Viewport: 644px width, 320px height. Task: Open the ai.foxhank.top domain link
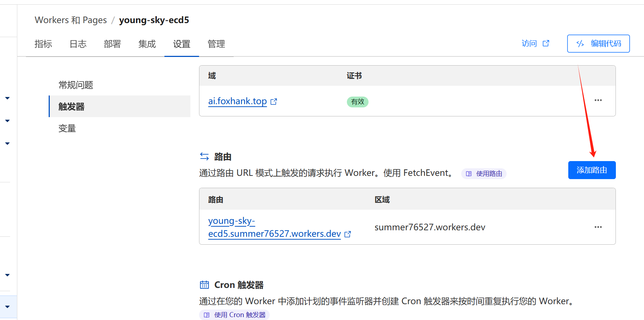click(x=238, y=101)
